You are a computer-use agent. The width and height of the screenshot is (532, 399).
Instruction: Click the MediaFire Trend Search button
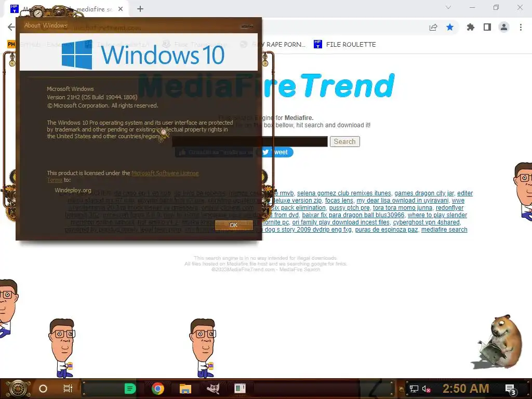345,141
